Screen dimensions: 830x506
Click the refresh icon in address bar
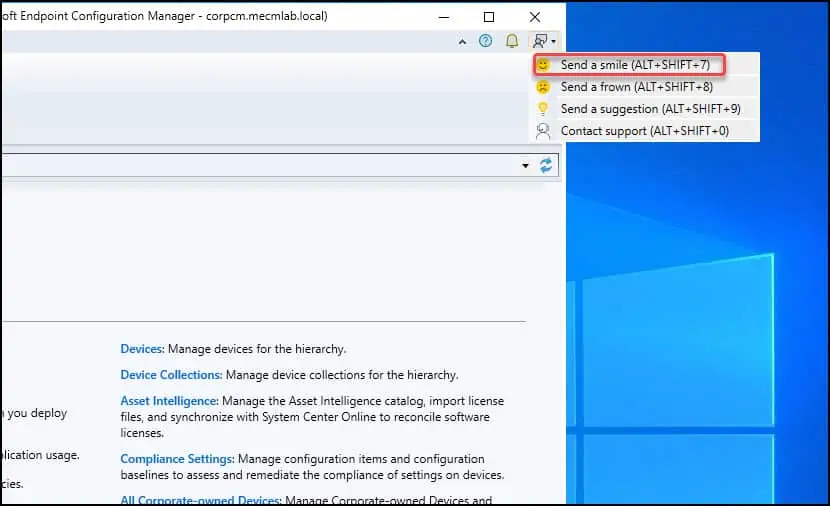(x=546, y=165)
